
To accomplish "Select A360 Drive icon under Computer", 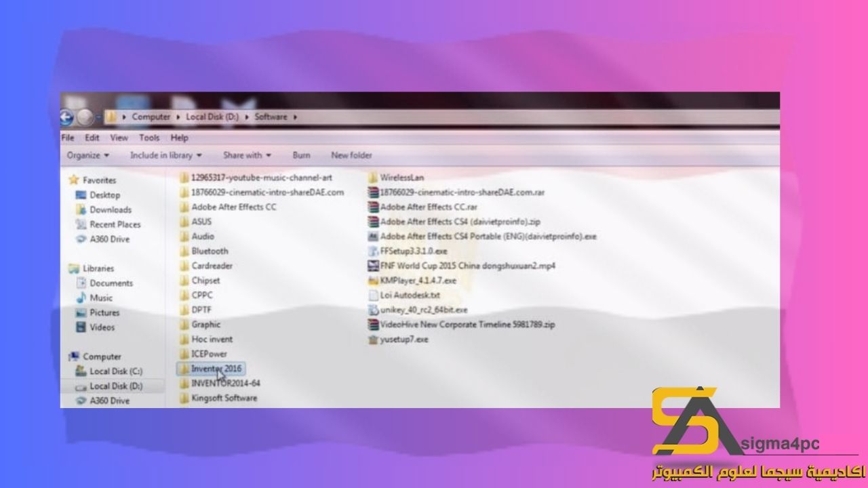I will [81, 401].
